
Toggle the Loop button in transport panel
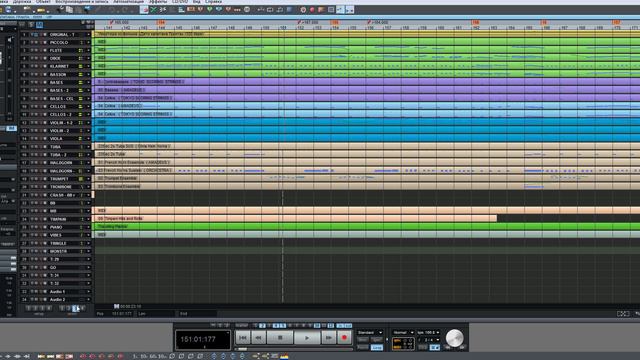pos(377,347)
